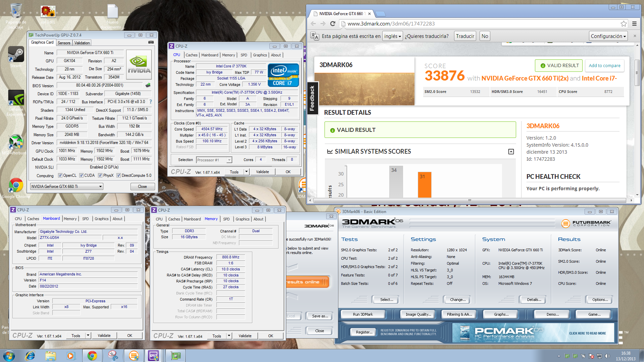Open the About tab in the Memory CPU-Z window

[258, 219]
